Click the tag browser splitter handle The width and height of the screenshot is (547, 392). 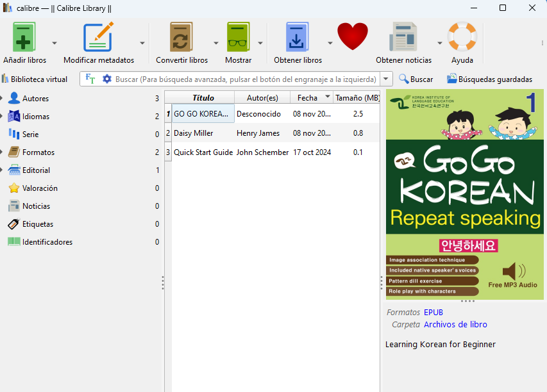point(163,283)
